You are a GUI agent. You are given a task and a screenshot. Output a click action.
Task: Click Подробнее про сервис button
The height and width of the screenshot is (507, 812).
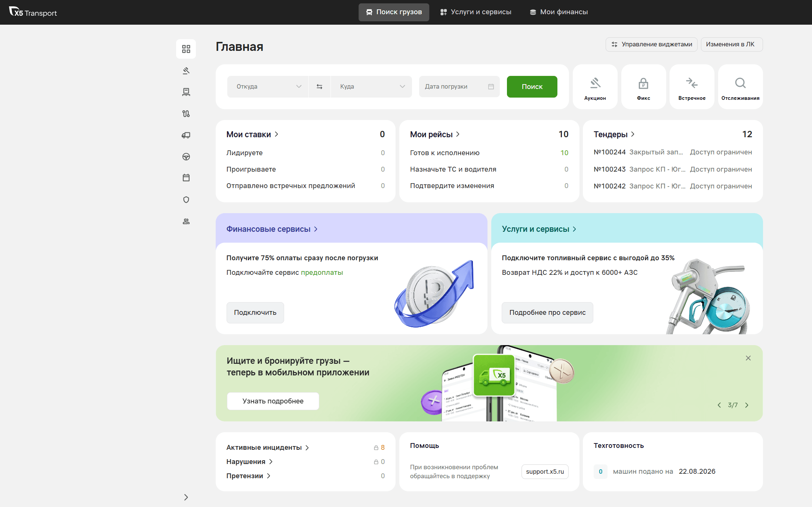click(x=547, y=313)
